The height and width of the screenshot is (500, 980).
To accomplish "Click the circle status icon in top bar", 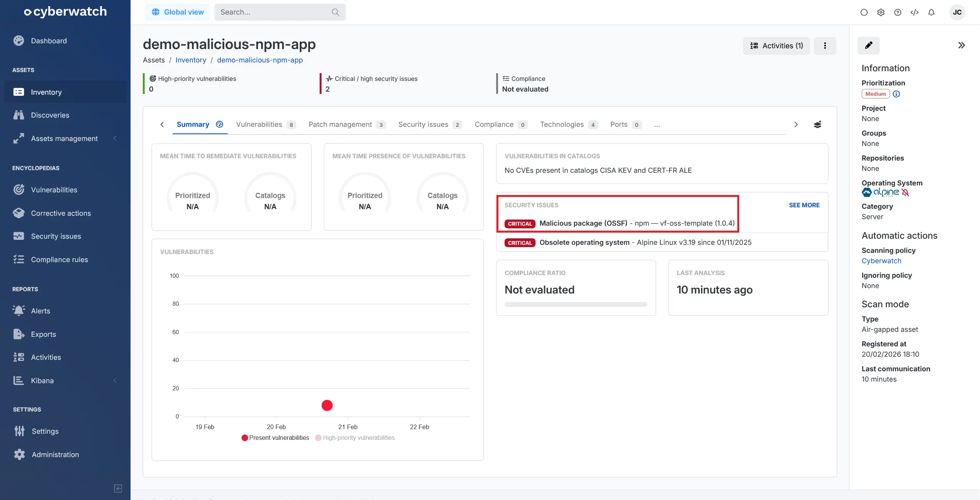I will 864,12.
